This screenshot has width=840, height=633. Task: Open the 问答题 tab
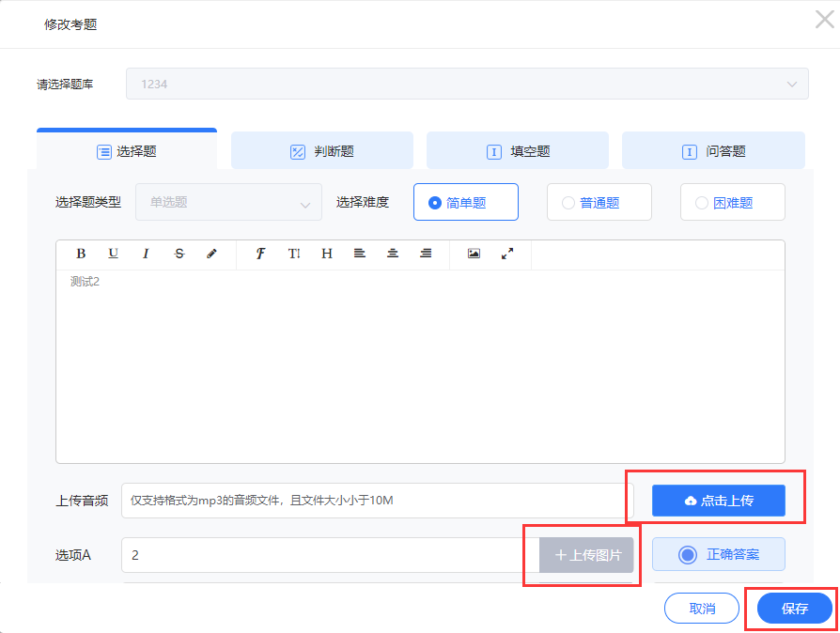tap(712, 151)
